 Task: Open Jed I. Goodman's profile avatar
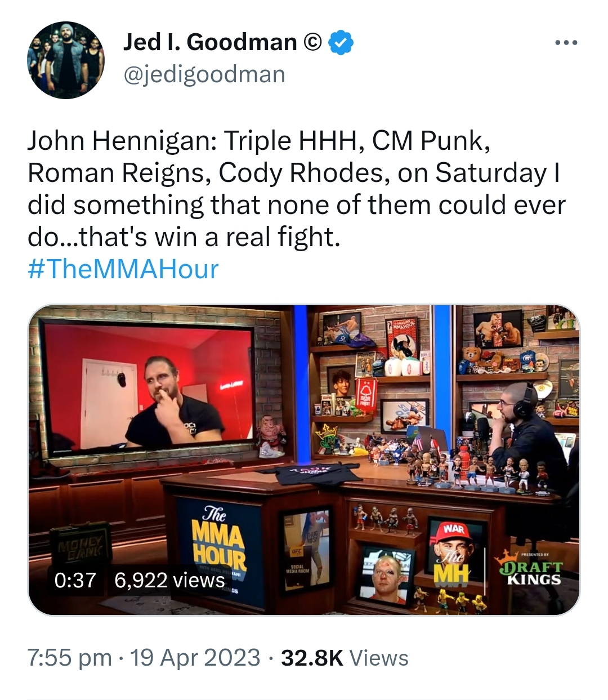tap(66, 60)
